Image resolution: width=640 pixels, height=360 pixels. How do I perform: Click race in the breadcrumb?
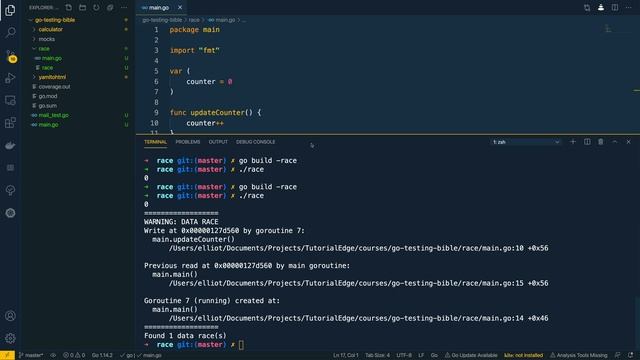194,20
